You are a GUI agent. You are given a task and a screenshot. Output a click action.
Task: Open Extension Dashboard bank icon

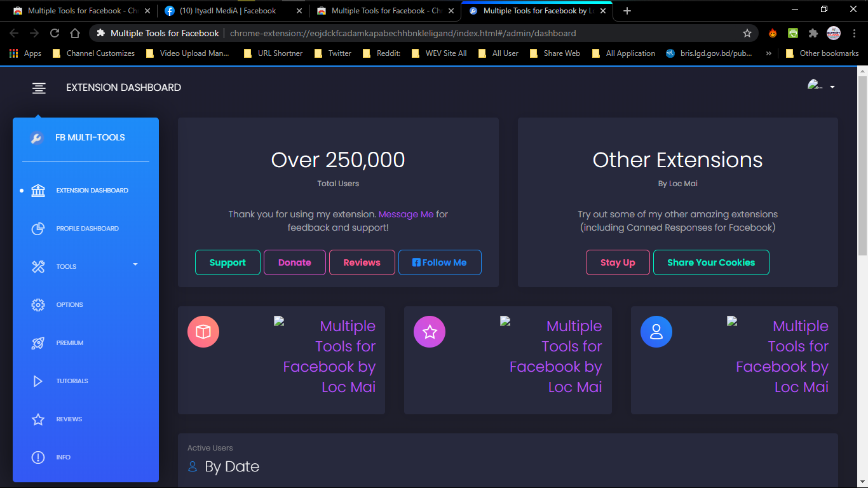click(x=38, y=191)
